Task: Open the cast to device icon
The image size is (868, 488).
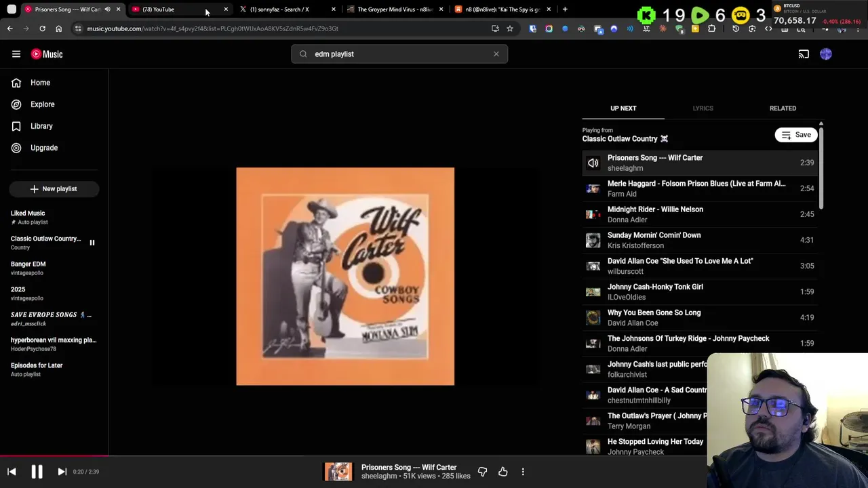Action: tap(804, 54)
